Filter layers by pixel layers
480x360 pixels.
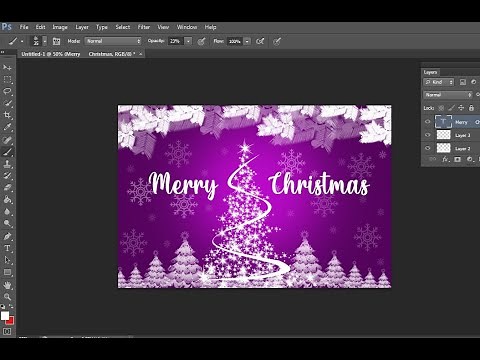click(x=463, y=82)
